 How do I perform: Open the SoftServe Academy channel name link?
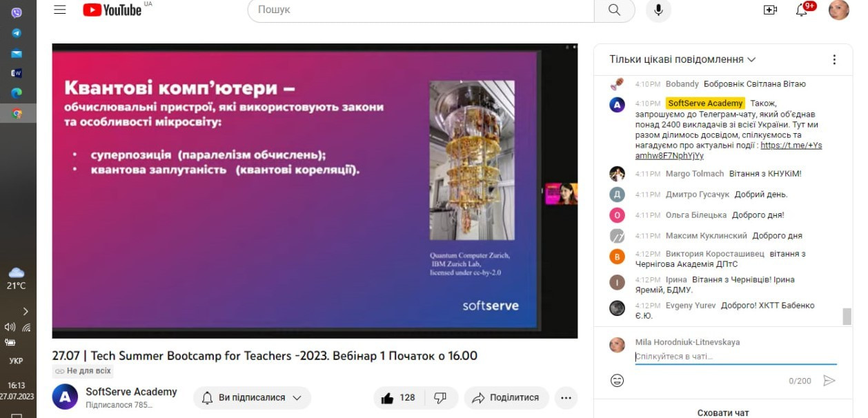(x=131, y=392)
